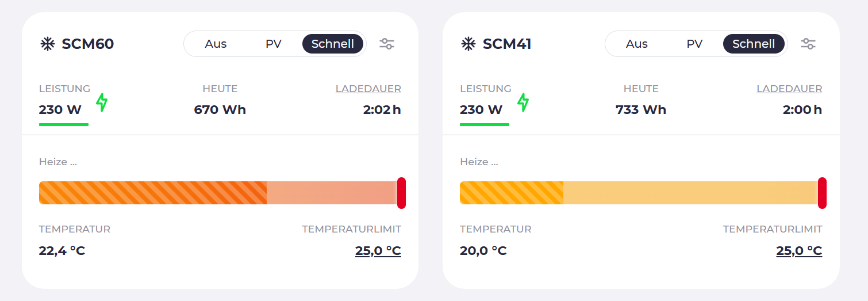Open Ladedauer link on SCM41 card
Image resolution: width=868 pixels, height=301 pixels.
coord(789,89)
